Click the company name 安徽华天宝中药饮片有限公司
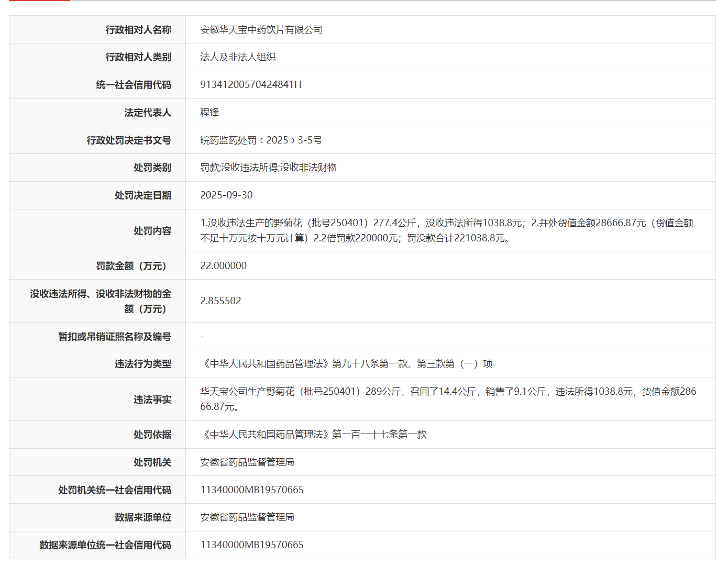The height and width of the screenshot is (566, 728). (x=261, y=30)
